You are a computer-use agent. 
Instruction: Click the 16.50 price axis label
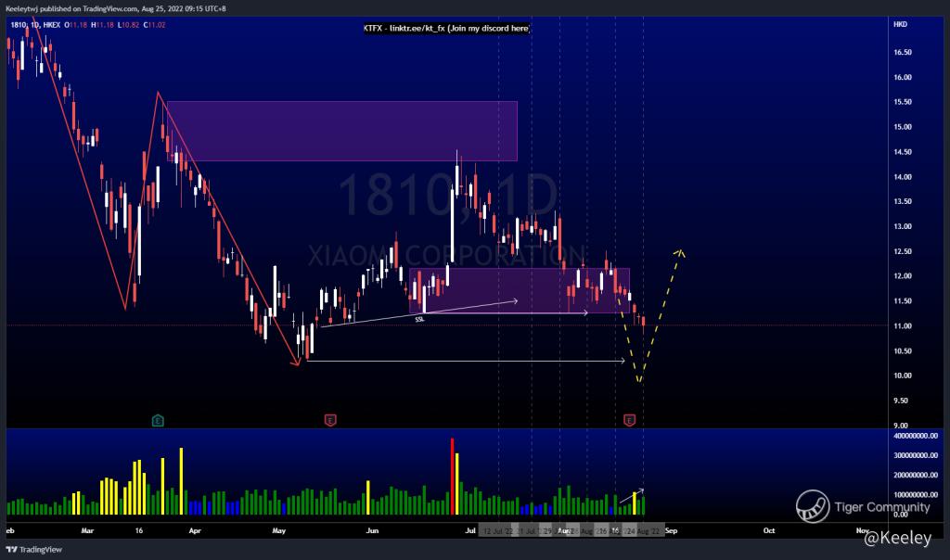click(903, 52)
